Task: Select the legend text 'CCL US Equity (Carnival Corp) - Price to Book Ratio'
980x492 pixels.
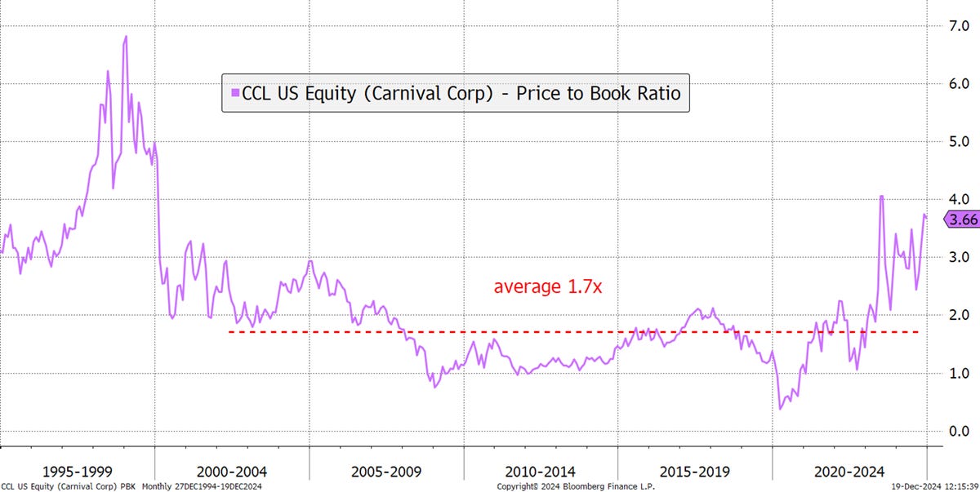Action: (461, 94)
